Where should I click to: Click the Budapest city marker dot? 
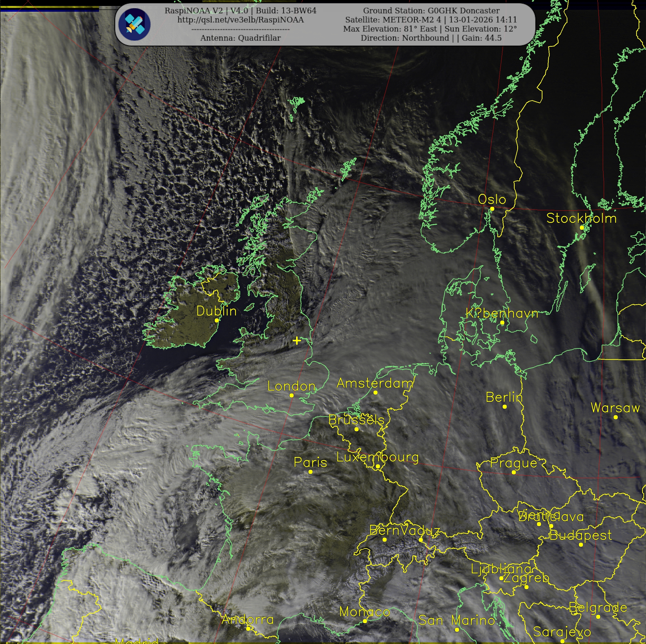(581, 545)
